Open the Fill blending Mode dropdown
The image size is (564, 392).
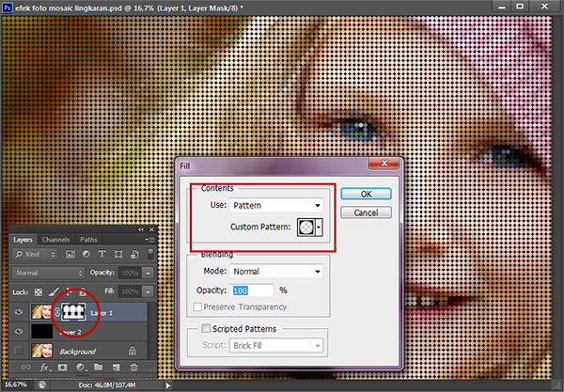click(x=276, y=272)
